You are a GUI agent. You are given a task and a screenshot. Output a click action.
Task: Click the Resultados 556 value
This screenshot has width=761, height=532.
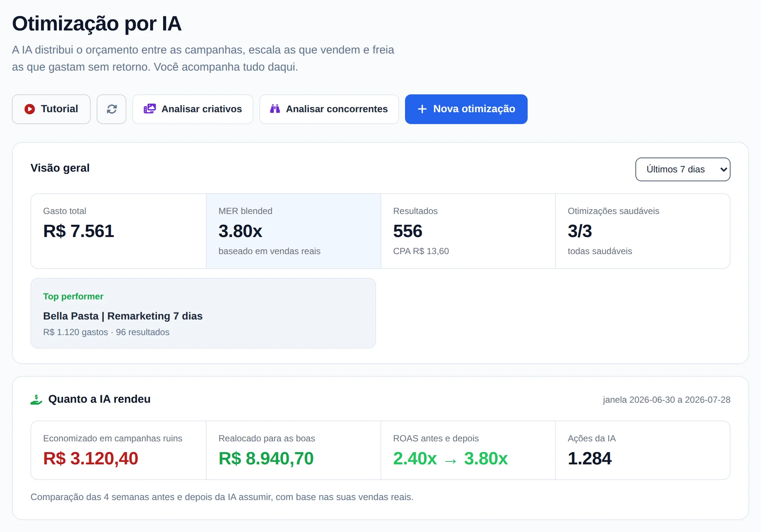[408, 231]
